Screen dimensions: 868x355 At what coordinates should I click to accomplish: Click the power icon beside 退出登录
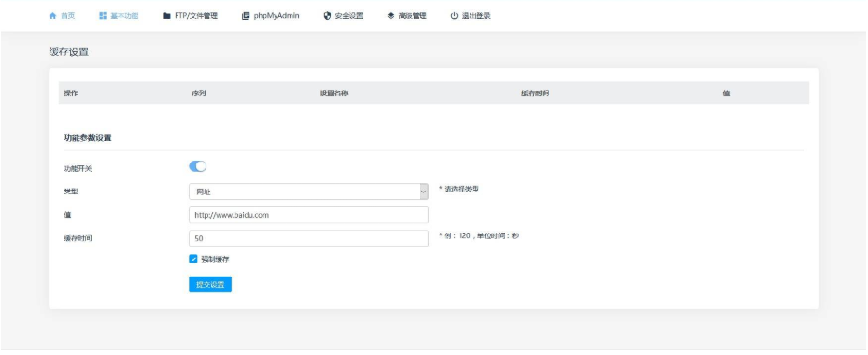click(x=454, y=16)
